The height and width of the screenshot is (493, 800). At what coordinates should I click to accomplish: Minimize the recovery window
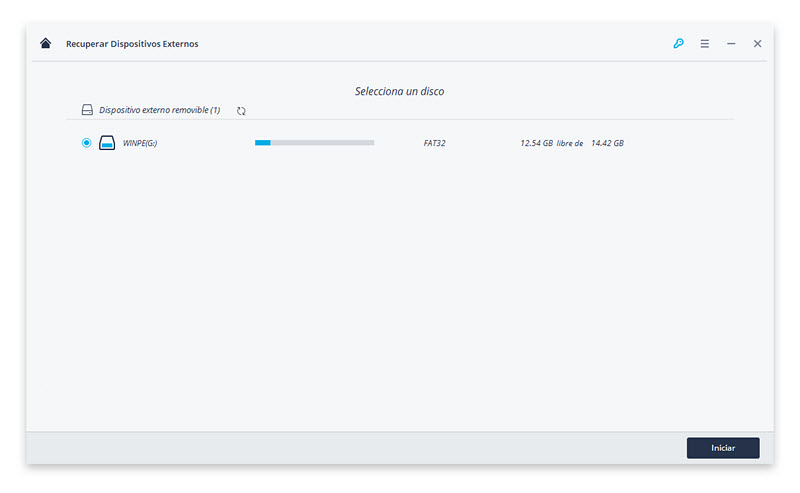tap(731, 44)
